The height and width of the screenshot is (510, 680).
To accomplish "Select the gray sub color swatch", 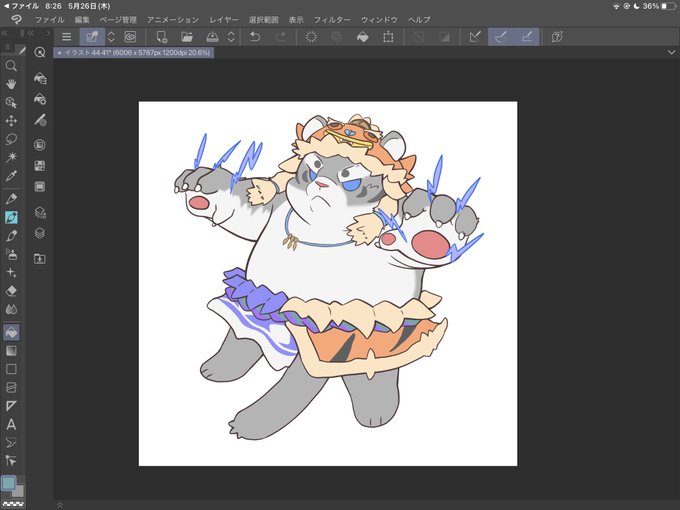I will pos(19,491).
